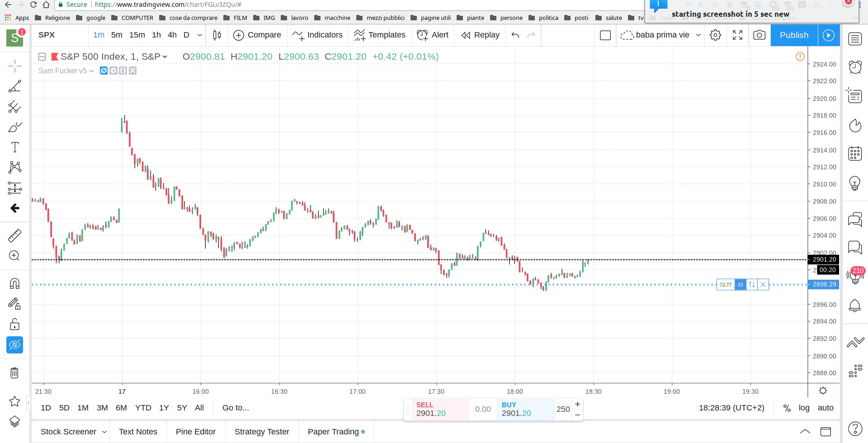868x443 pixels.
Task: Click the play icon next to Publish
Action: coord(829,35)
